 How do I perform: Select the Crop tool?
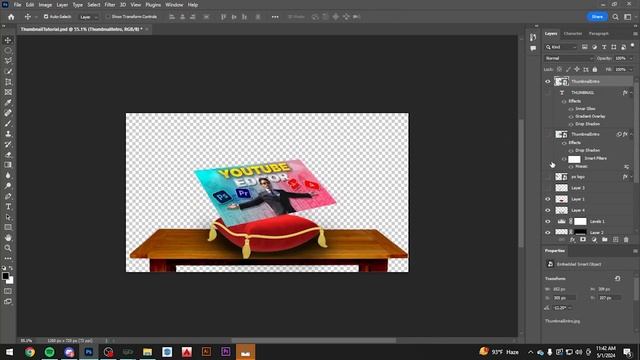click(8, 82)
